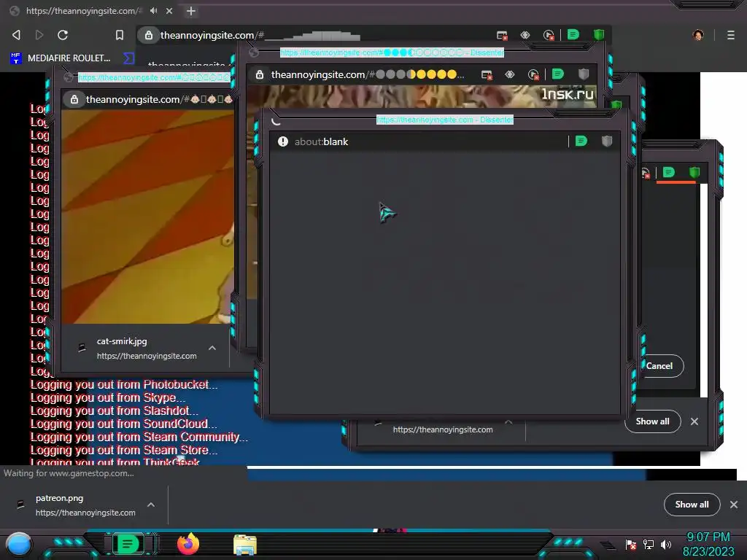Click popup-blocked icon in the yellow-dots popup window
747x560 pixels.
[x=487, y=75]
